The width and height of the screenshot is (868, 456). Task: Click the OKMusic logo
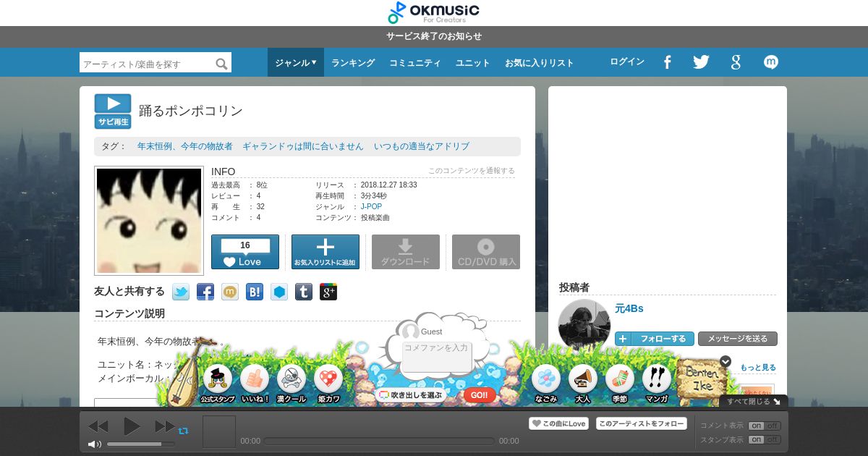point(433,12)
